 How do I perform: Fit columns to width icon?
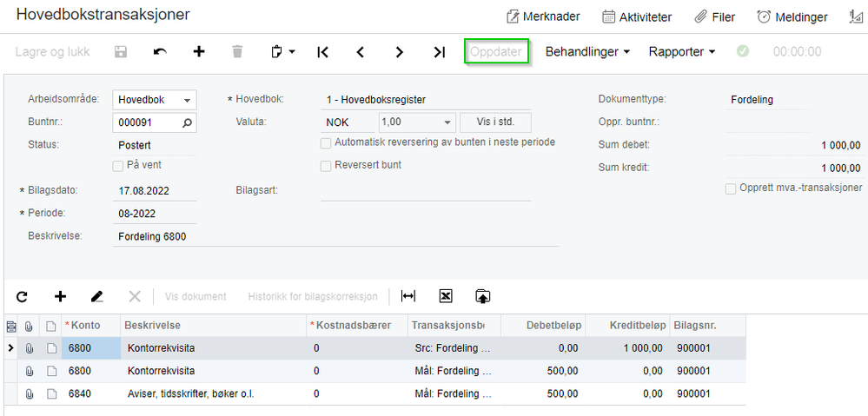tap(408, 296)
